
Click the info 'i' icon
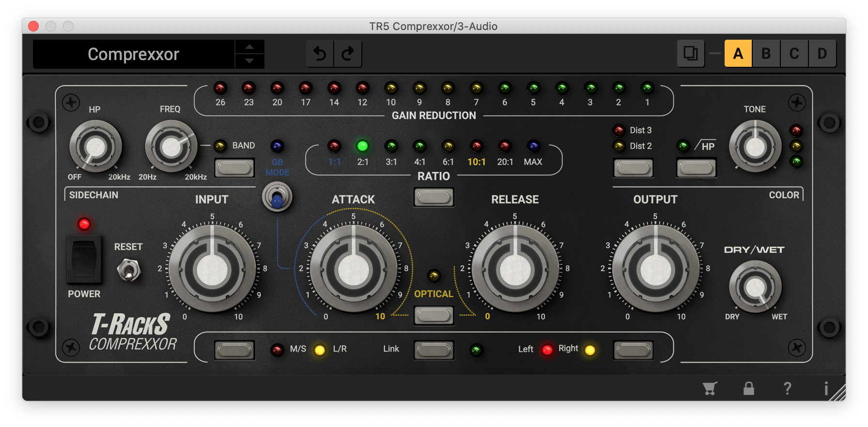click(826, 388)
